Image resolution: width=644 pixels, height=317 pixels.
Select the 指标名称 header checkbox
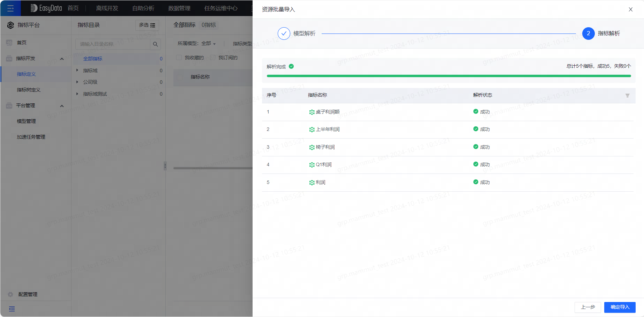point(179,77)
